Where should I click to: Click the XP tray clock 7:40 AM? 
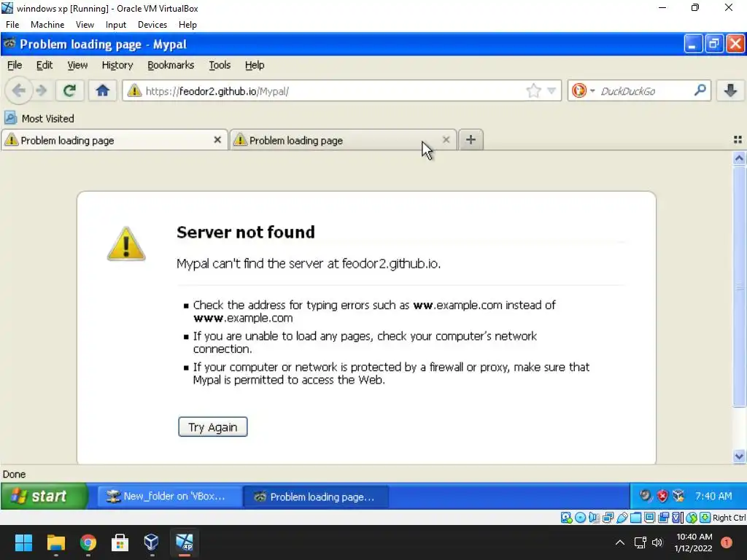(x=713, y=496)
